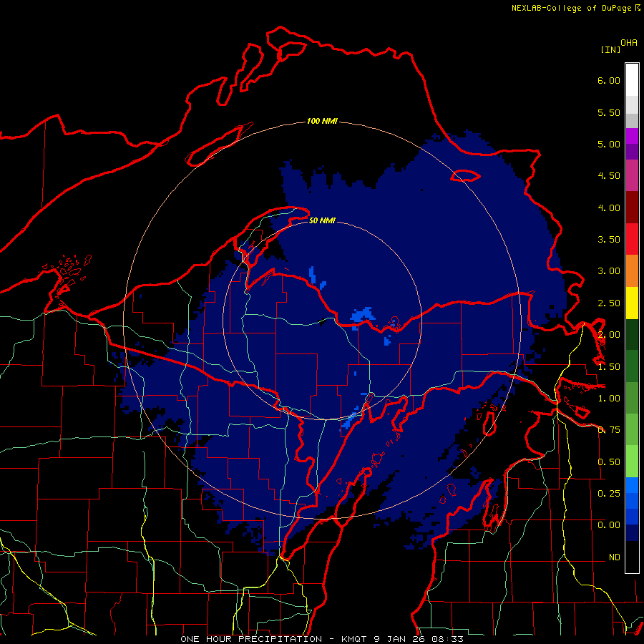Click the ND legend label

615,557
